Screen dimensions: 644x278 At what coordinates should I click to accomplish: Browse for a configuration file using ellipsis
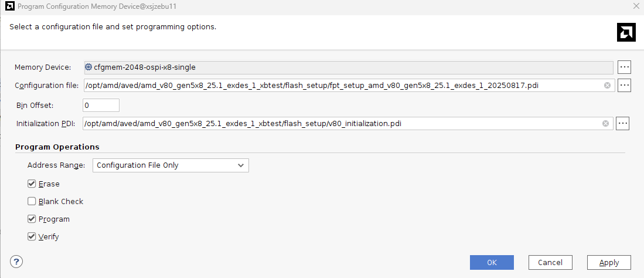pyautogui.click(x=624, y=85)
